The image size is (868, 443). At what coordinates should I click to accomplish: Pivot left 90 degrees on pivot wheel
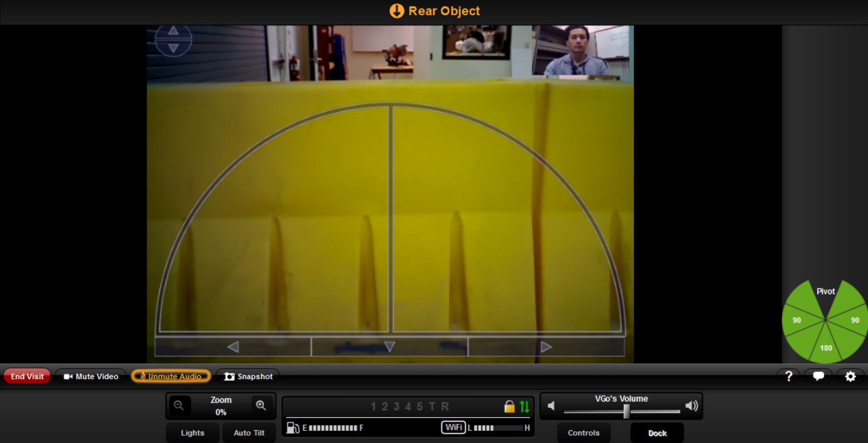[x=797, y=320]
